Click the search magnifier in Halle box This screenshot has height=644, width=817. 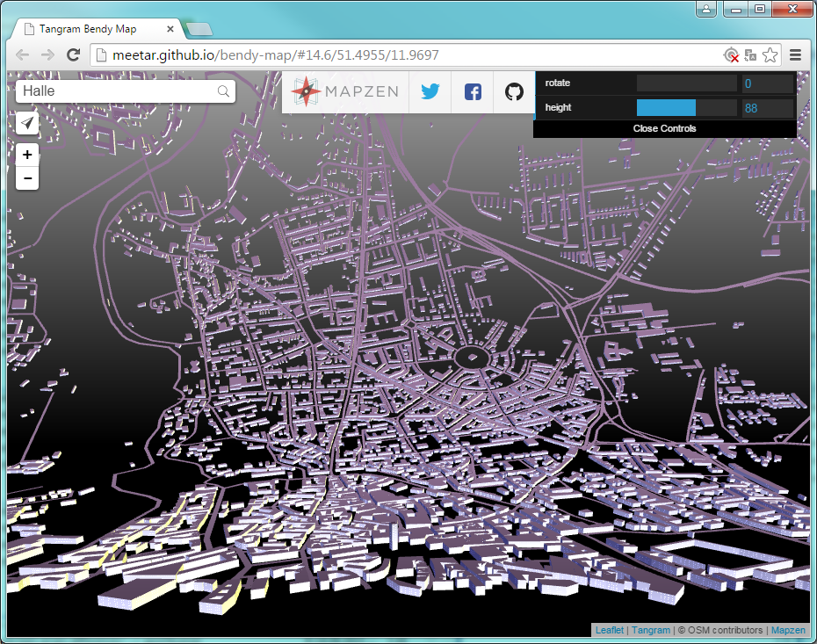click(x=223, y=90)
